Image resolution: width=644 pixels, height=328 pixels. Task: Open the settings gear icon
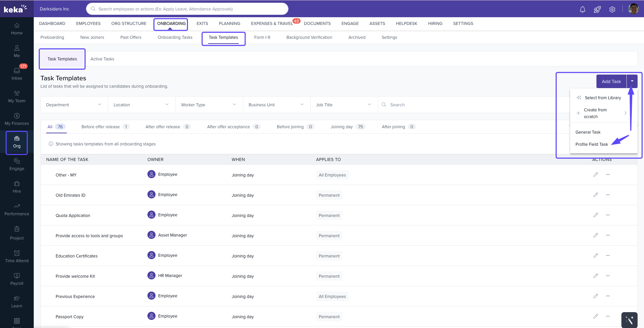click(612, 9)
